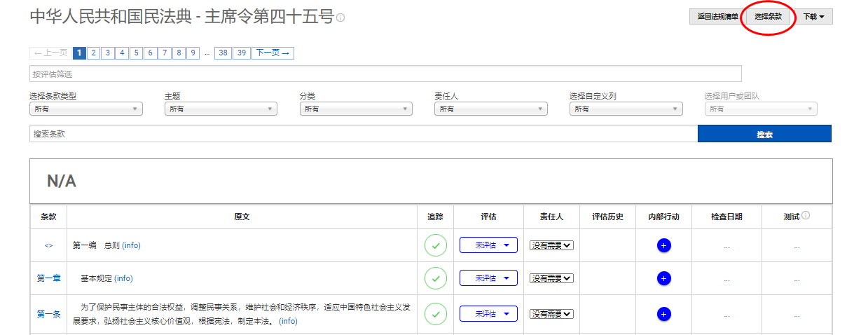Viewport: 868px width, 335px height.
Task: Click the blue 搜索 button
Action: (x=764, y=134)
